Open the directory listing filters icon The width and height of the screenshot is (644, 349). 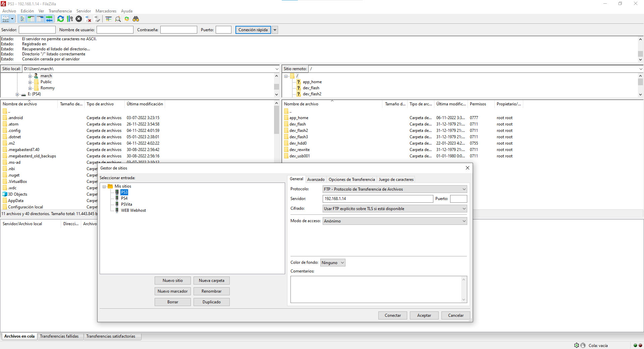tap(108, 19)
